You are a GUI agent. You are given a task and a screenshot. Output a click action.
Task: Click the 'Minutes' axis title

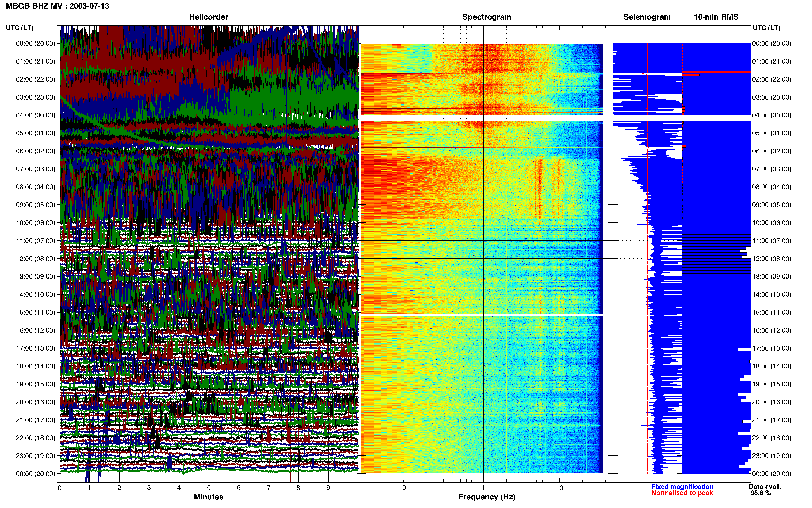coord(209,497)
